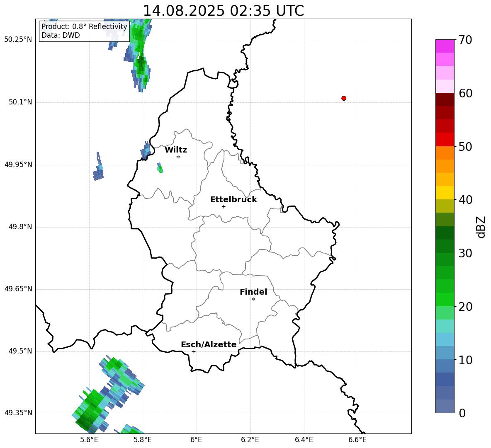This screenshot has height=448, width=491.
Task: Click the dark blue colorbar segment near 0 dBZ
Action: 445,406
